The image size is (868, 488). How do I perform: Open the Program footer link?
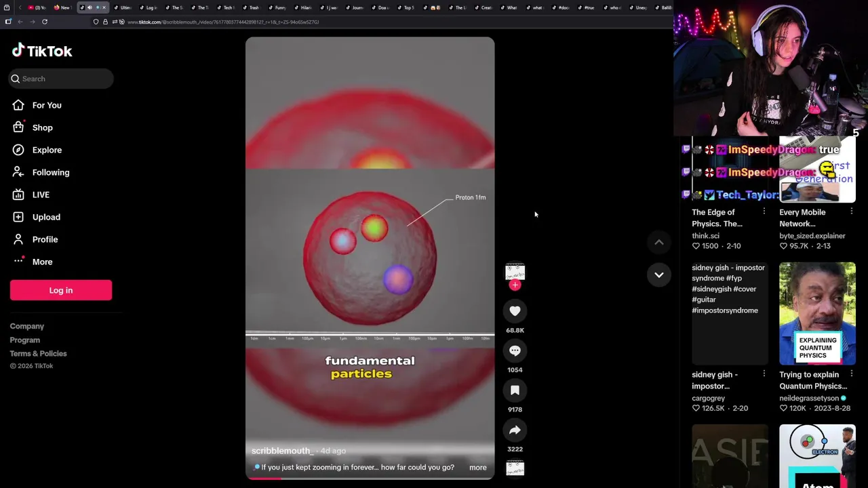[25, 340]
